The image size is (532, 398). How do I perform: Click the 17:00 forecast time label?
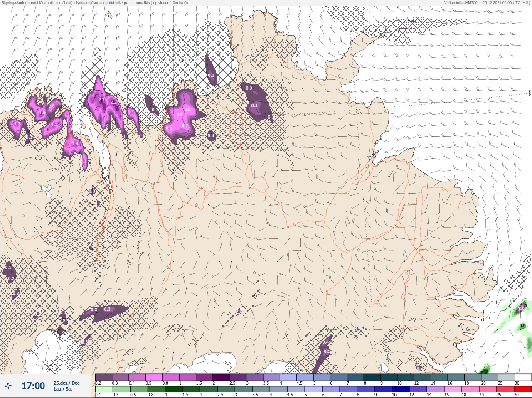pyautogui.click(x=33, y=386)
